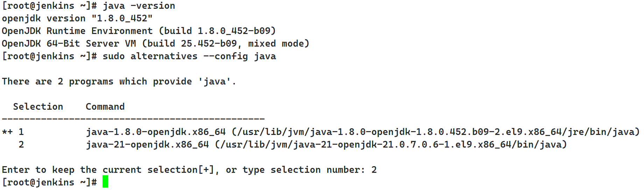This screenshot has height=190, width=644.
Task: Click the OpenJDK Runtime Environment build line
Action: pyautogui.click(x=139, y=31)
